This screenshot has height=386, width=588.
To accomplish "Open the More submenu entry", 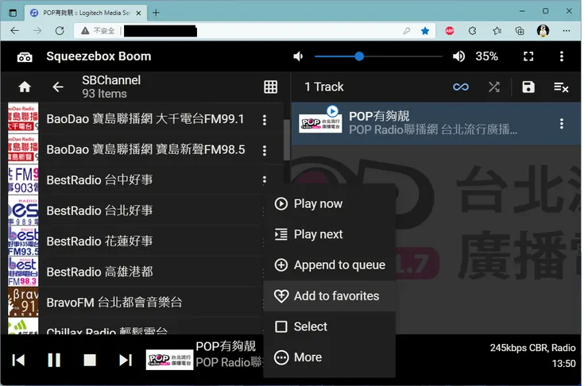I will coord(330,357).
